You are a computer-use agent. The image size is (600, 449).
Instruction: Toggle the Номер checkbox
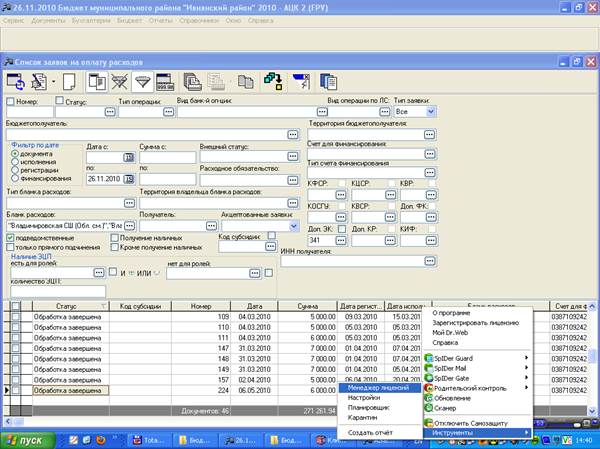point(10,101)
